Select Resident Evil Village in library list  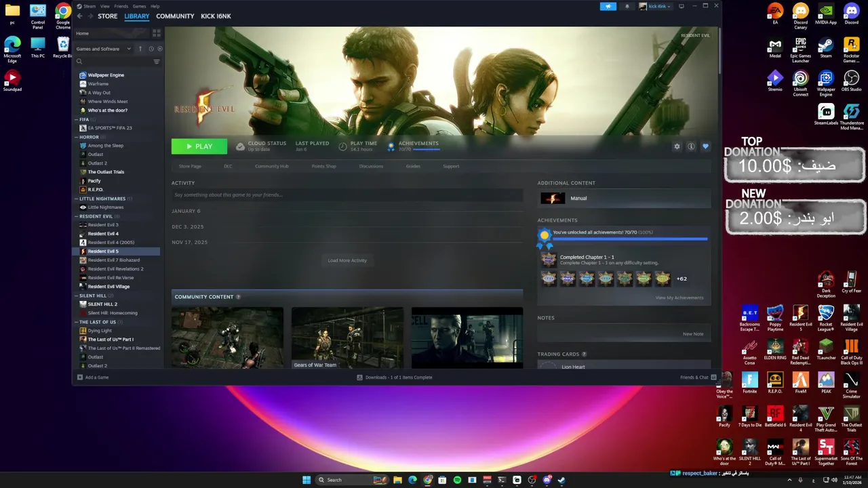108,287
